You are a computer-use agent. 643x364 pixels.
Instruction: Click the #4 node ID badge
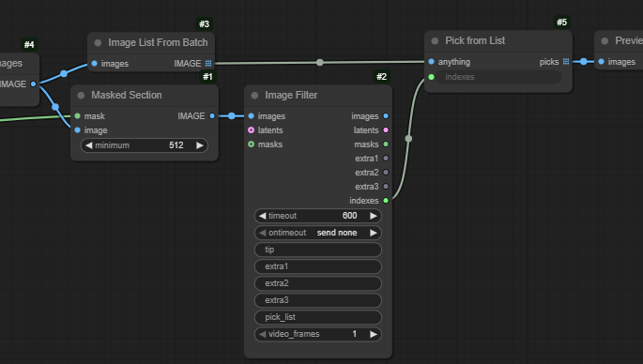click(29, 44)
